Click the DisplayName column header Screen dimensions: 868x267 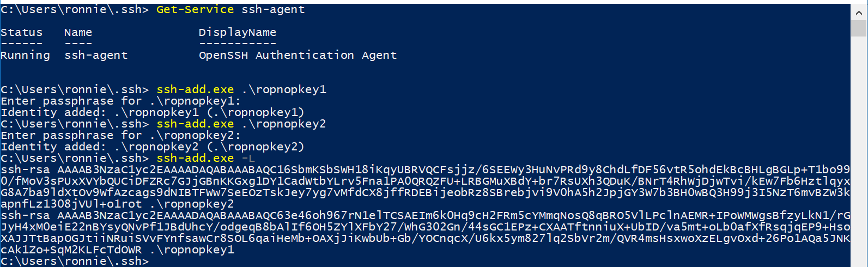(x=238, y=33)
